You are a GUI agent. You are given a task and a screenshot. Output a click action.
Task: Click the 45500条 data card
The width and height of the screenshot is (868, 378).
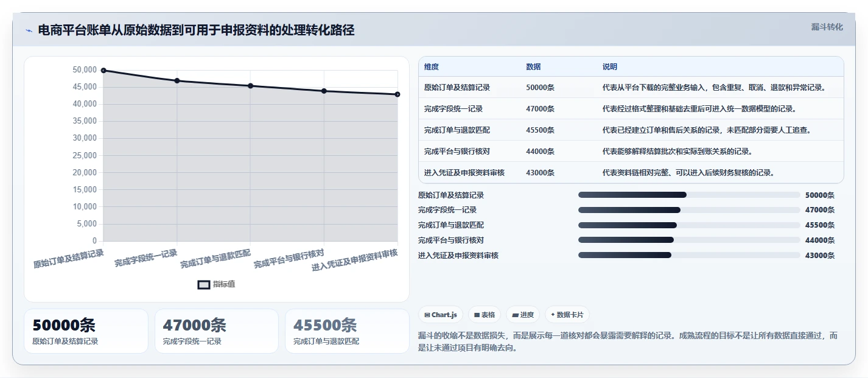click(x=347, y=331)
